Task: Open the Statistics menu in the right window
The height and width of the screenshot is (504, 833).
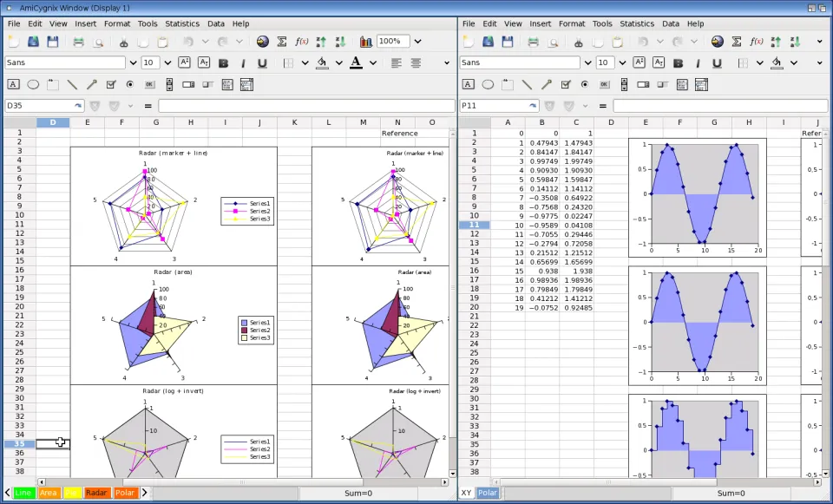Action: 637,23
